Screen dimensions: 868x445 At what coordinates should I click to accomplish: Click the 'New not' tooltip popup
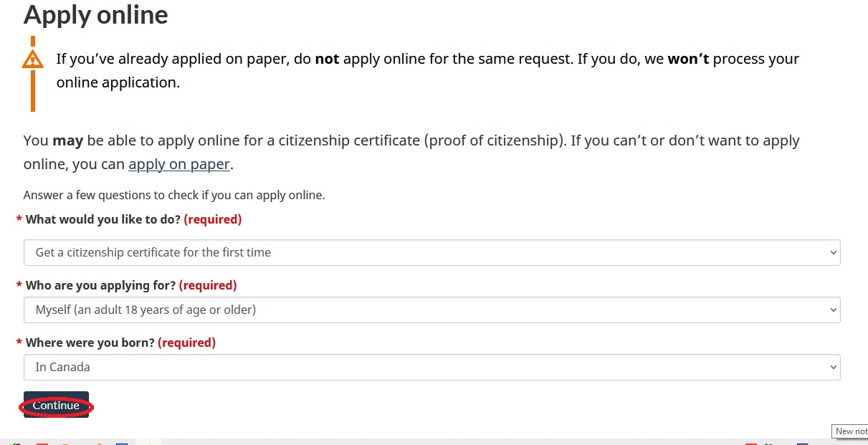(x=850, y=431)
